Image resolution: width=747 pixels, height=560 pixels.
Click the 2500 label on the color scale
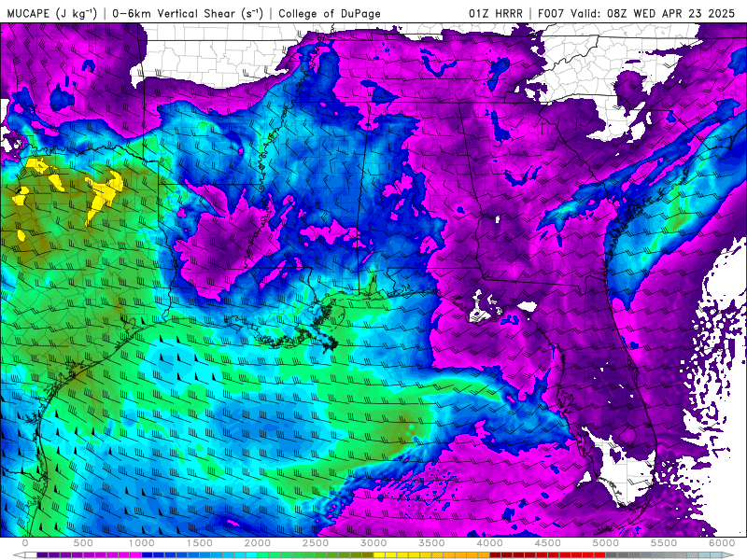316,543
